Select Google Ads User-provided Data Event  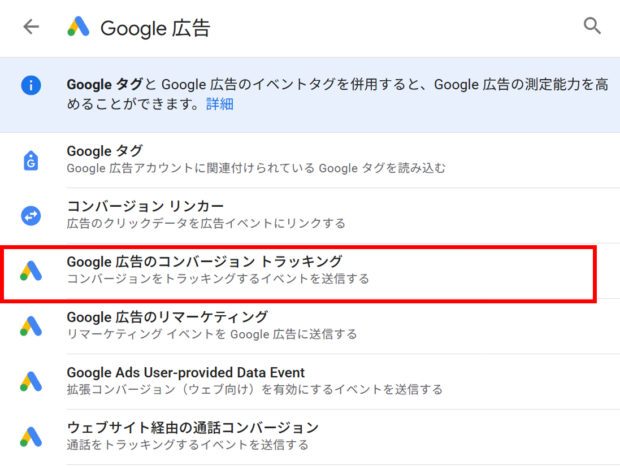click(185, 372)
